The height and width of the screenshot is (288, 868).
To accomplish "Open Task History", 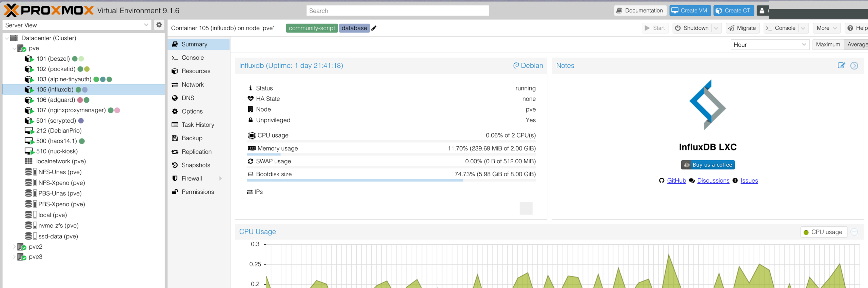I will (x=199, y=125).
